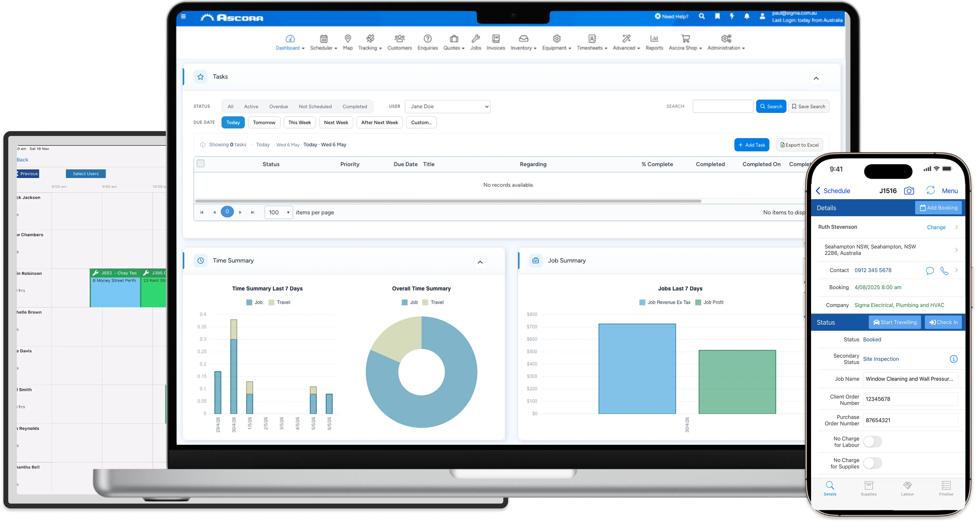Go to the previous page of tasks grid
Image resolution: width=980 pixels, height=522 pixels.
214,212
